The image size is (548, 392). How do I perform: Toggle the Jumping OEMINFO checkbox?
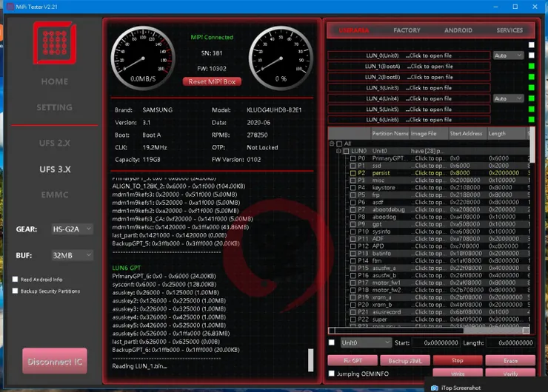(331, 374)
